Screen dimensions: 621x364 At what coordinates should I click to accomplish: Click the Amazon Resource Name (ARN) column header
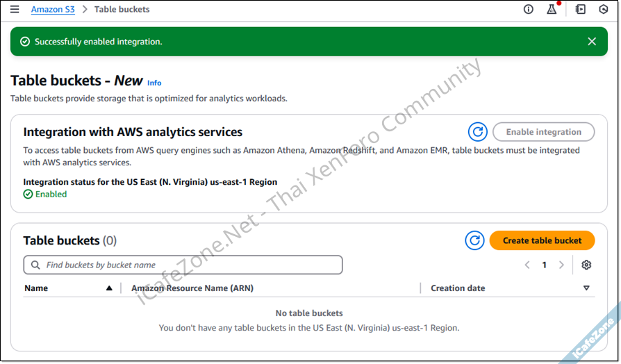(x=192, y=288)
